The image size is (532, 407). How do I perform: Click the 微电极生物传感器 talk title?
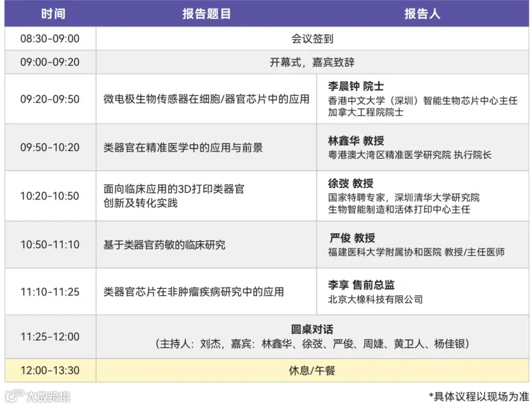click(x=206, y=99)
